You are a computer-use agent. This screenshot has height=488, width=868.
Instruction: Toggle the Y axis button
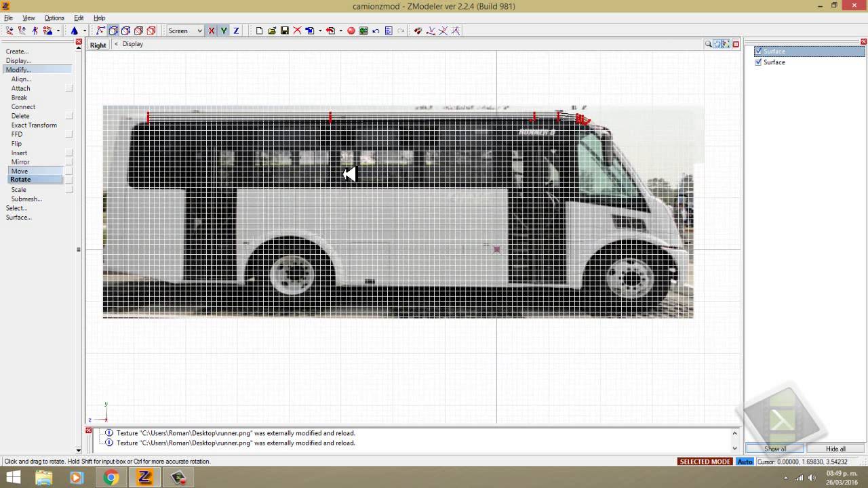[x=224, y=30]
